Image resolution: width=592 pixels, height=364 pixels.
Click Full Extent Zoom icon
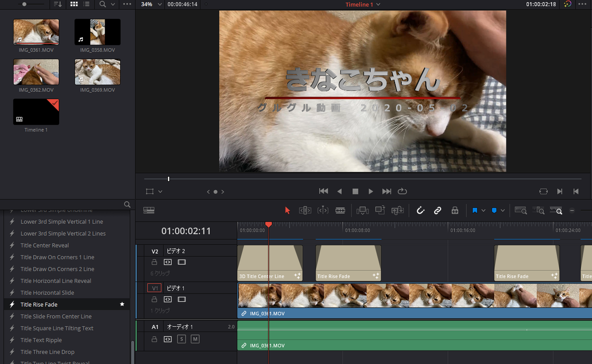[x=520, y=211]
